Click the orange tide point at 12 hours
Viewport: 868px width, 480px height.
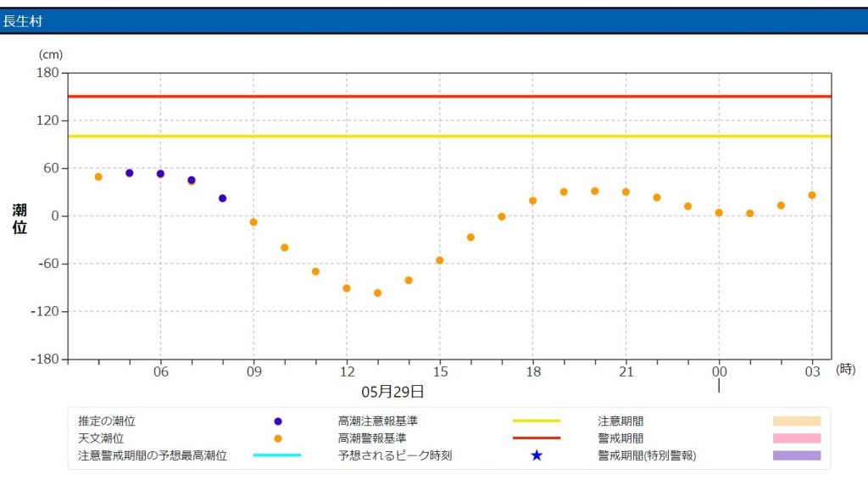click(x=347, y=288)
